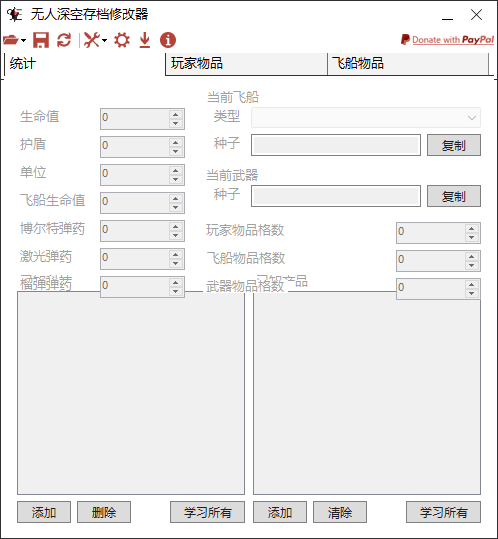
Task: Increase 武器物品格数 with up arrow
Action: 472,284
